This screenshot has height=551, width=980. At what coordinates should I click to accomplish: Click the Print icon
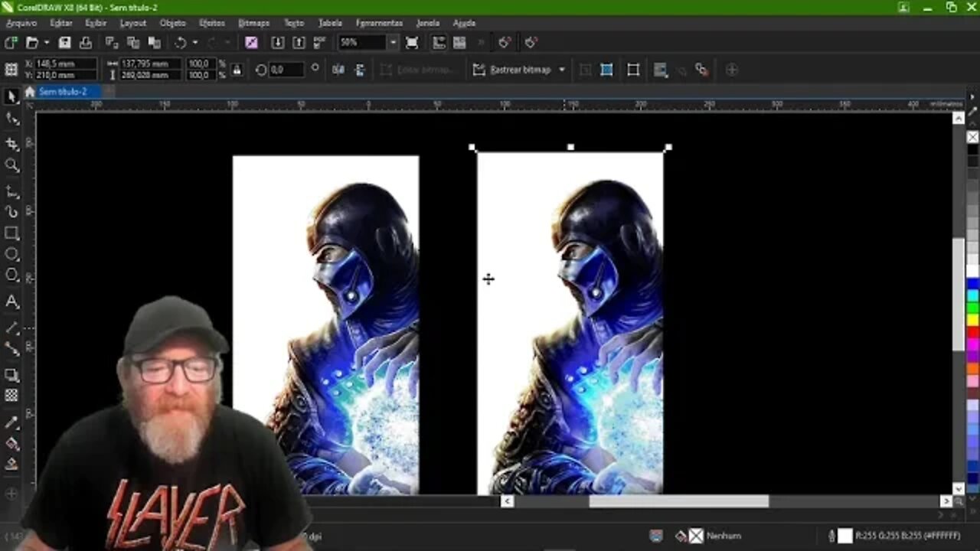click(86, 43)
